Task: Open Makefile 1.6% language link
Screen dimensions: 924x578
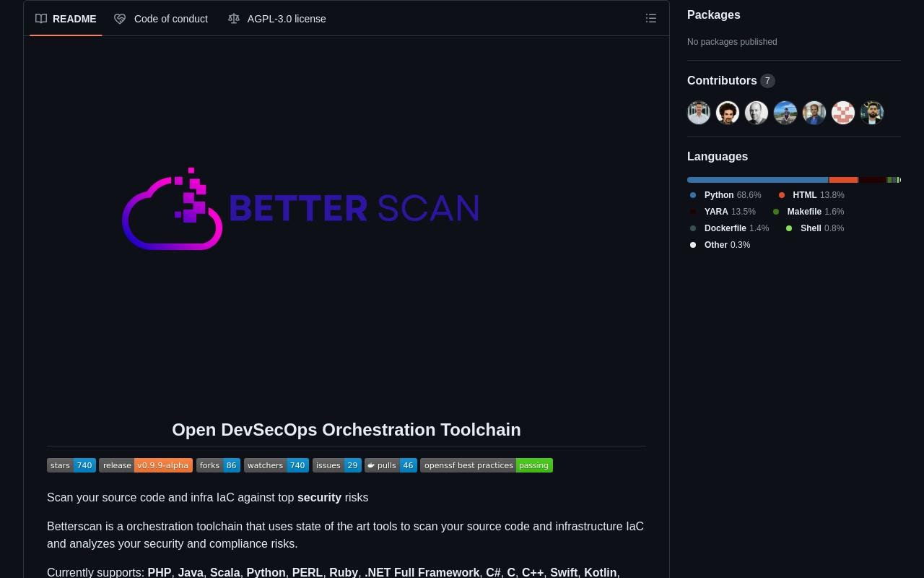Action: point(808,212)
